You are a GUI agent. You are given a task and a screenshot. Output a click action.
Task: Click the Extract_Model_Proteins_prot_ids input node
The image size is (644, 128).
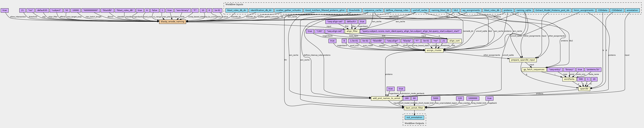coord(552,11)
